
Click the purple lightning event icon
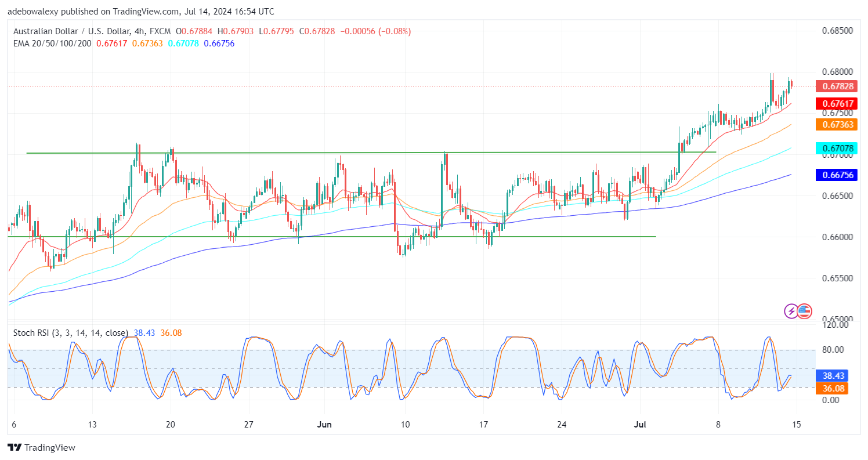[791, 311]
